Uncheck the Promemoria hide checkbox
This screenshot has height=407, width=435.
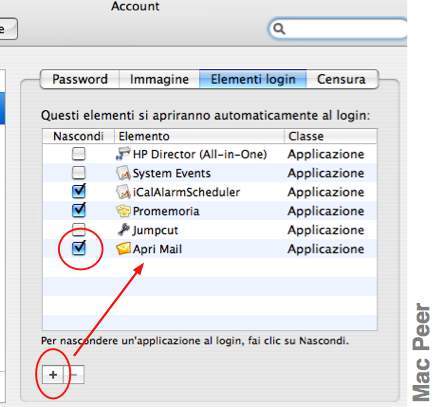tap(79, 210)
